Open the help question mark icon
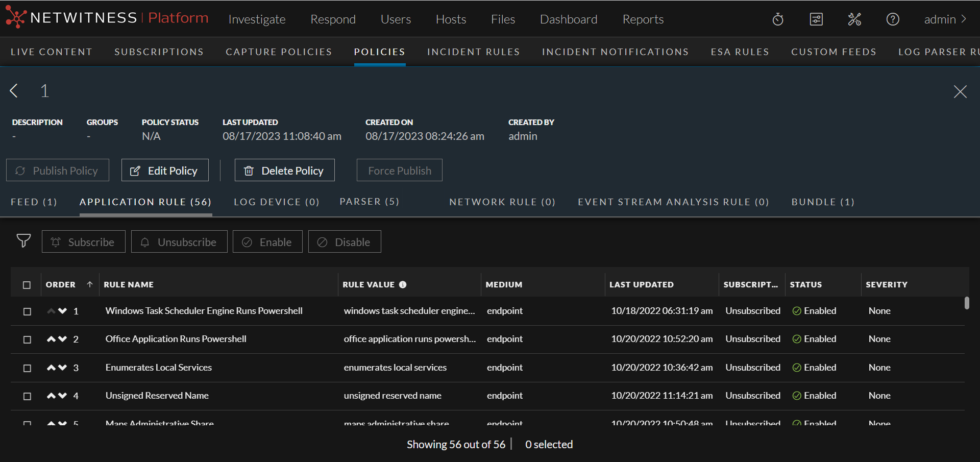 click(x=893, y=19)
